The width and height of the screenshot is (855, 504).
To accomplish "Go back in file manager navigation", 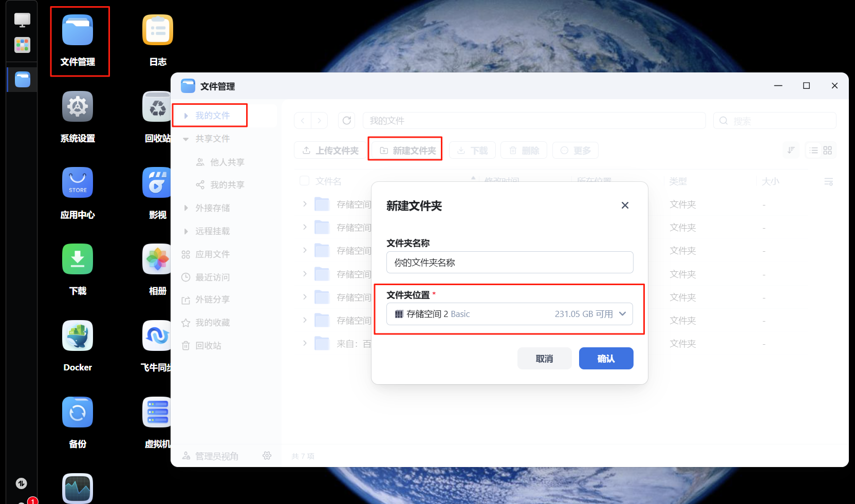I will [303, 121].
